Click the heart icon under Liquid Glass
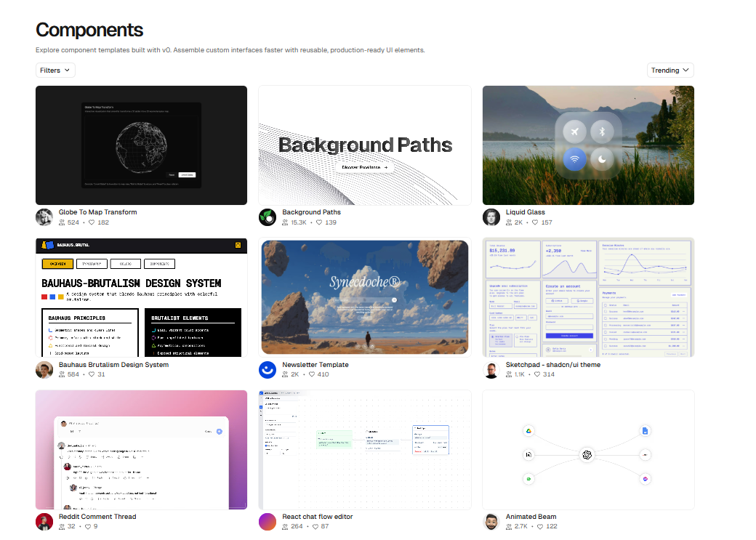Viewport: 756px width, 540px height. 535,222
